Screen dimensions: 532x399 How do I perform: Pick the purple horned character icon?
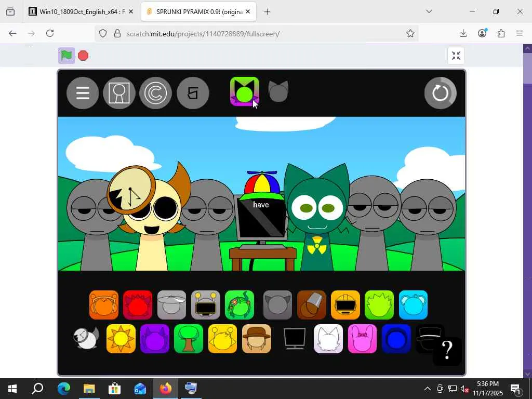[155, 339]
